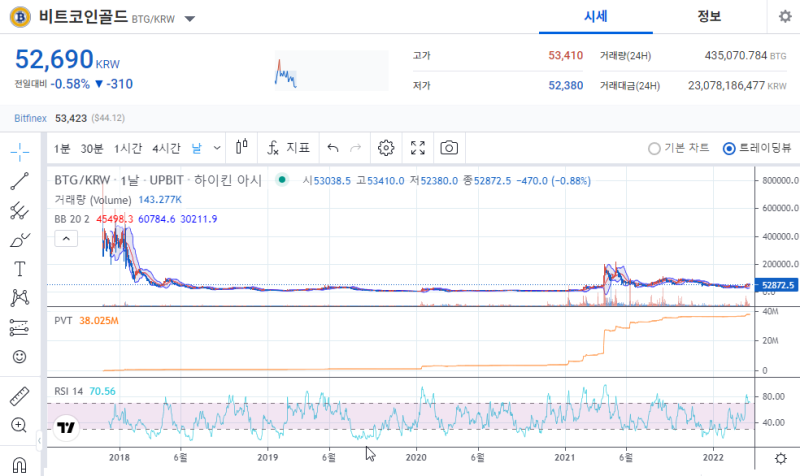Expand the time interval dropdown chevron
This screenshot has height=476, width=800.
point(217,148)
